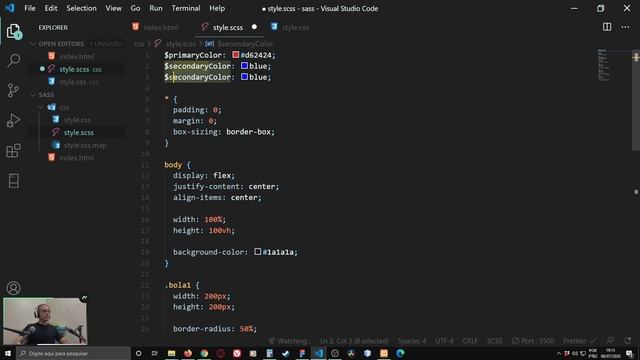
Task: Open the Terminal menu
Action: point(186,8)
